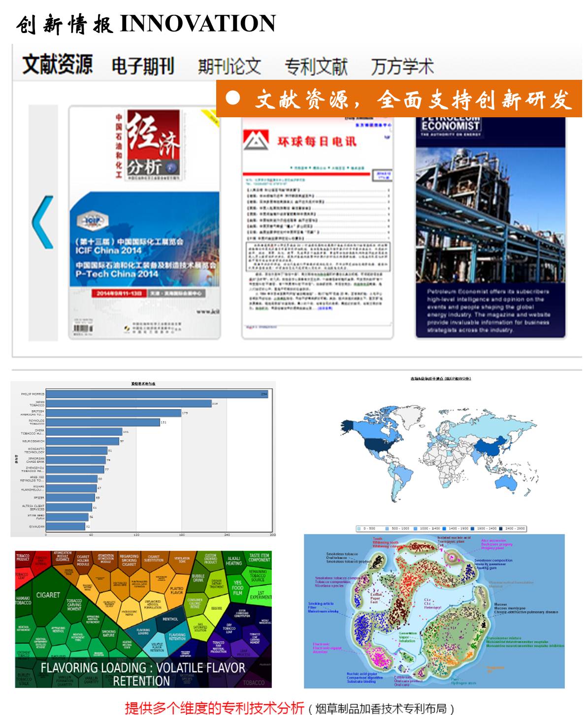Click the 1400 - 1900 legend swatch
This screenshot has width=588, height=715.
coord(444,529)
